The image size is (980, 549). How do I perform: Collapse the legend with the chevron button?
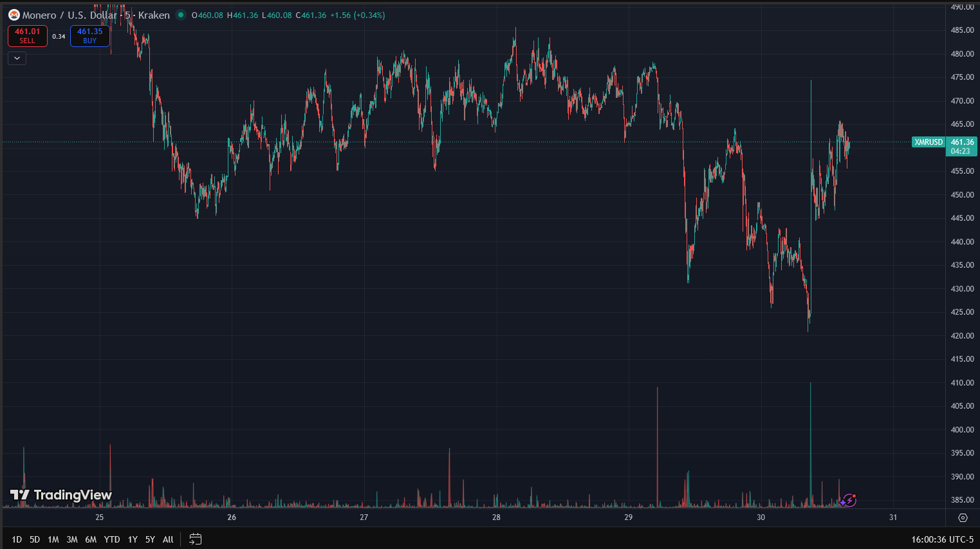17,58
